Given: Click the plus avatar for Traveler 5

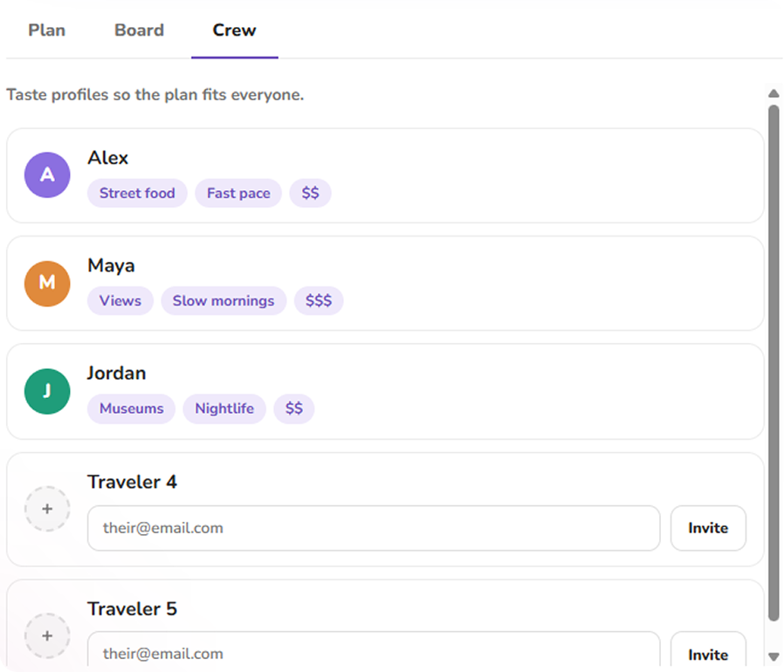Looking at the screenshot, I should point(47,636).
